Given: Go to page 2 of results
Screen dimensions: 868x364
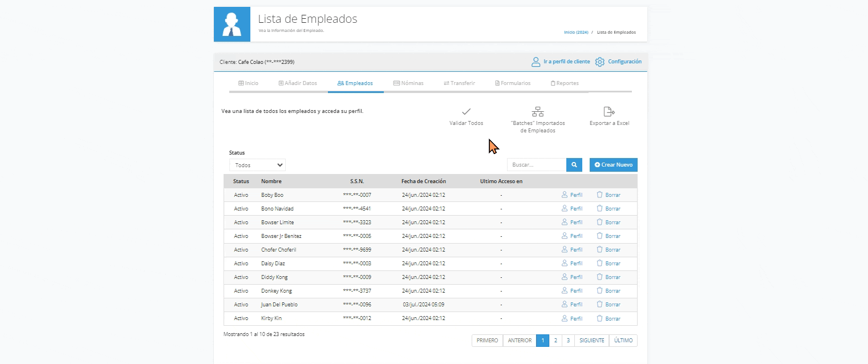Looking at the screenshot, I should point(555,341).
